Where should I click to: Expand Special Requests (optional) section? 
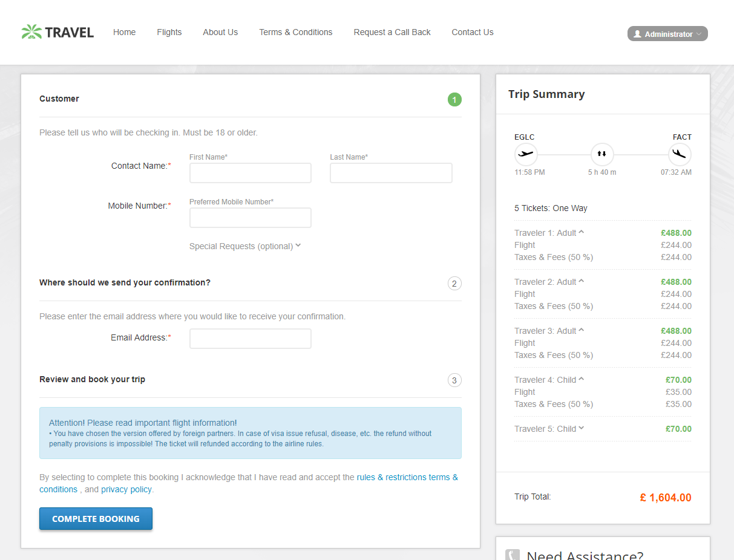(x=245, y=246)
